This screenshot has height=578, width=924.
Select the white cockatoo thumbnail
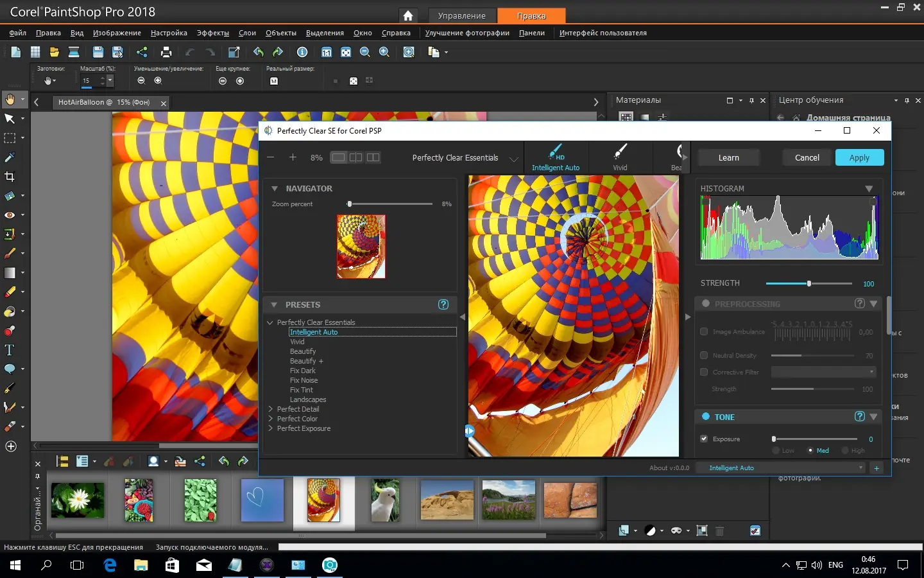point(385,500)
